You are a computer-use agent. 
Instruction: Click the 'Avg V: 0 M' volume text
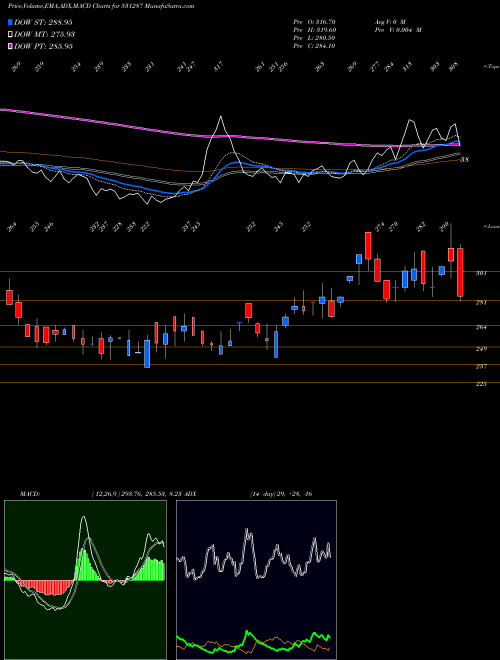click(x=390, y=21)
